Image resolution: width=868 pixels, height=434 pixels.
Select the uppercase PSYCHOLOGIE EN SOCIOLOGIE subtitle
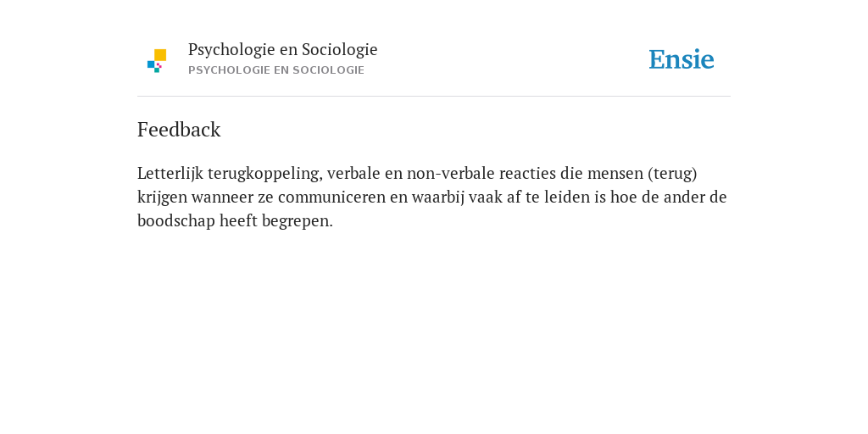[x=276, y=70]
